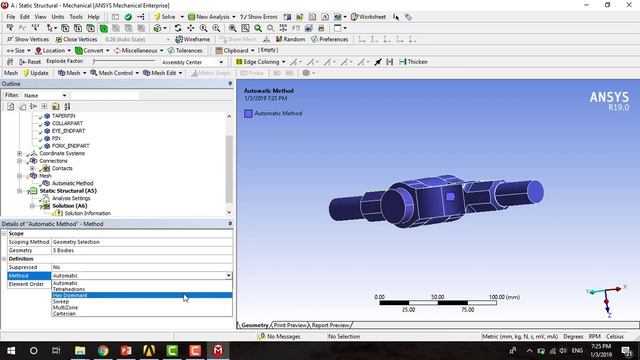Open the File menu
Image resolution: width=640 pixels, height=360 pixels.
click(11, 17)
